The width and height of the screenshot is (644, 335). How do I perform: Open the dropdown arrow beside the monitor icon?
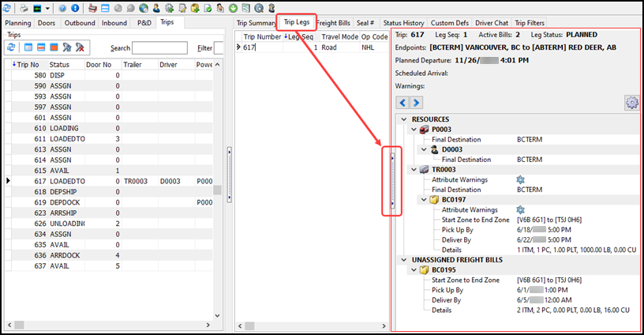pyautogui.click(x=47, y=8)
